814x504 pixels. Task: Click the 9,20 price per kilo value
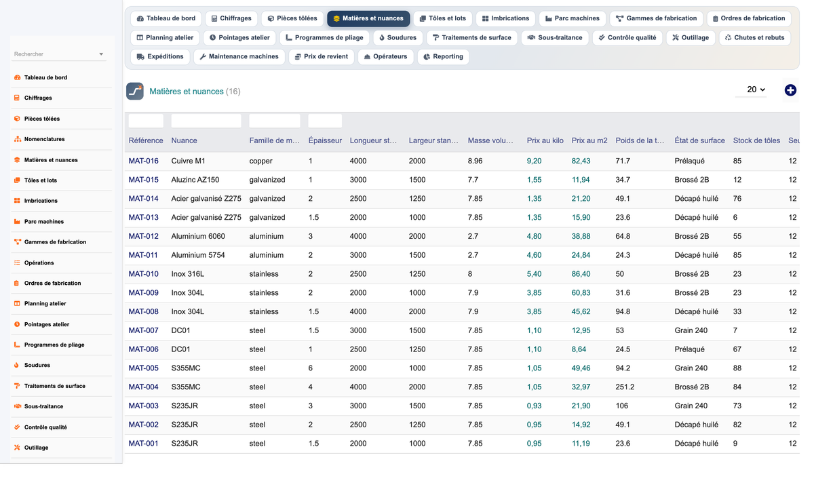(535, 161)
